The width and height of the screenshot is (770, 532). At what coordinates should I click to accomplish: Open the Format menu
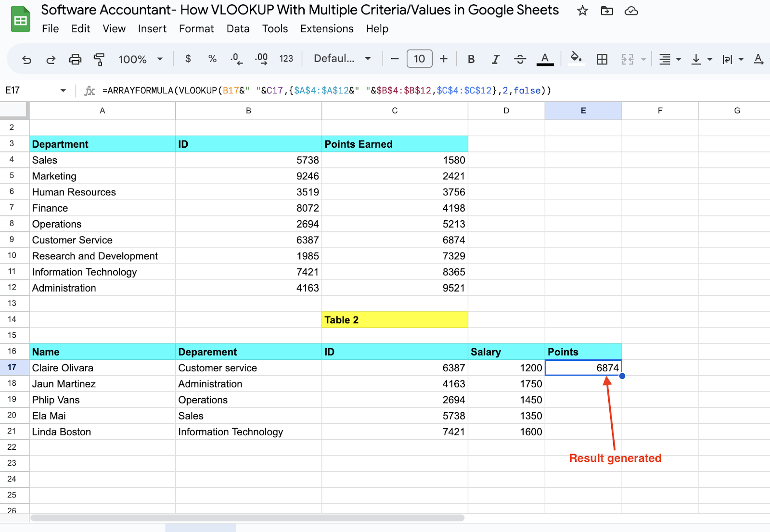tap(196, 29)
